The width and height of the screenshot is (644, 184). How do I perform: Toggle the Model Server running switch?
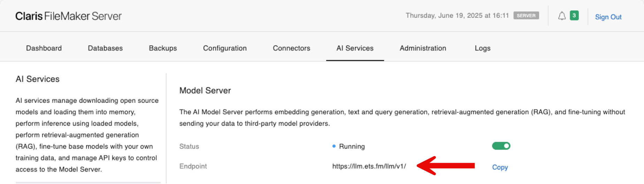click(501, 146)
